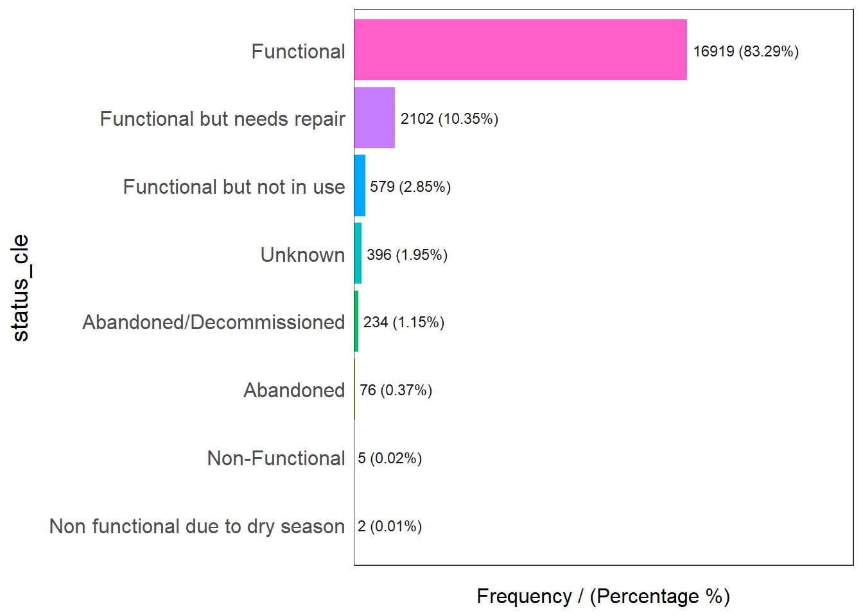Click "Non functional due to dry season" label
The image size is (863, 616).
click(197, 526)
